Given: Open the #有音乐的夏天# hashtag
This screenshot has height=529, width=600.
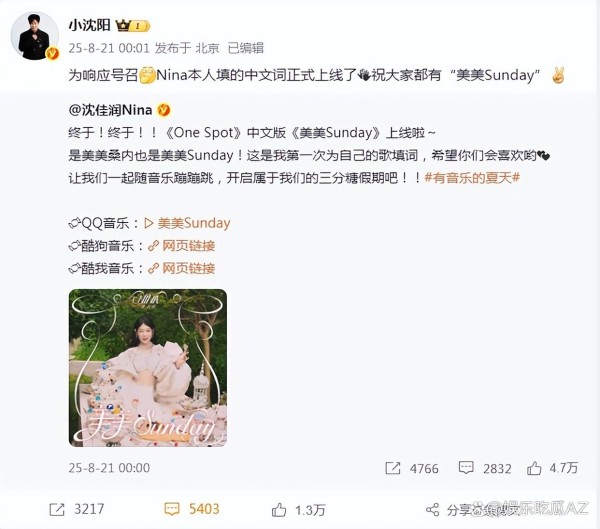Looking at the screenshot, I should (472, 178).
